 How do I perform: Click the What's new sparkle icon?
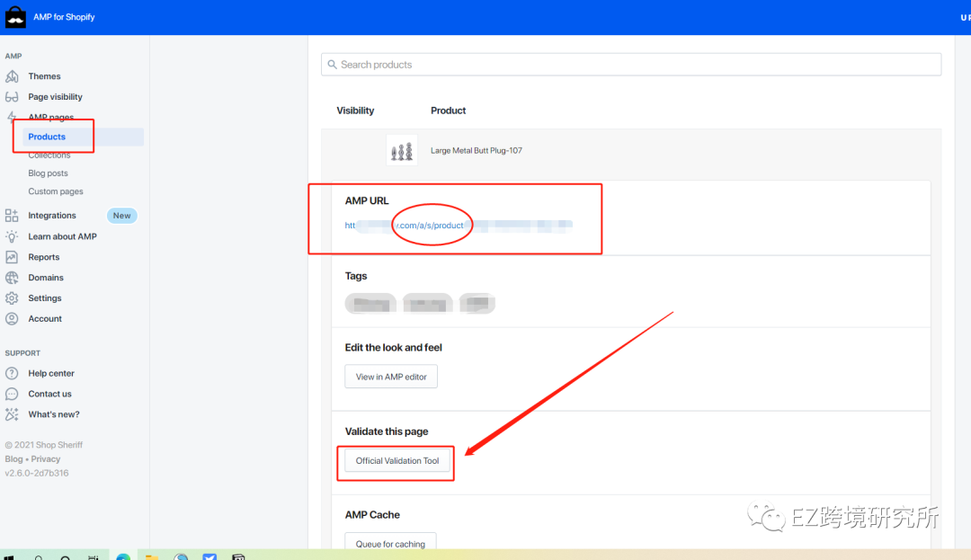click(12, 414)
